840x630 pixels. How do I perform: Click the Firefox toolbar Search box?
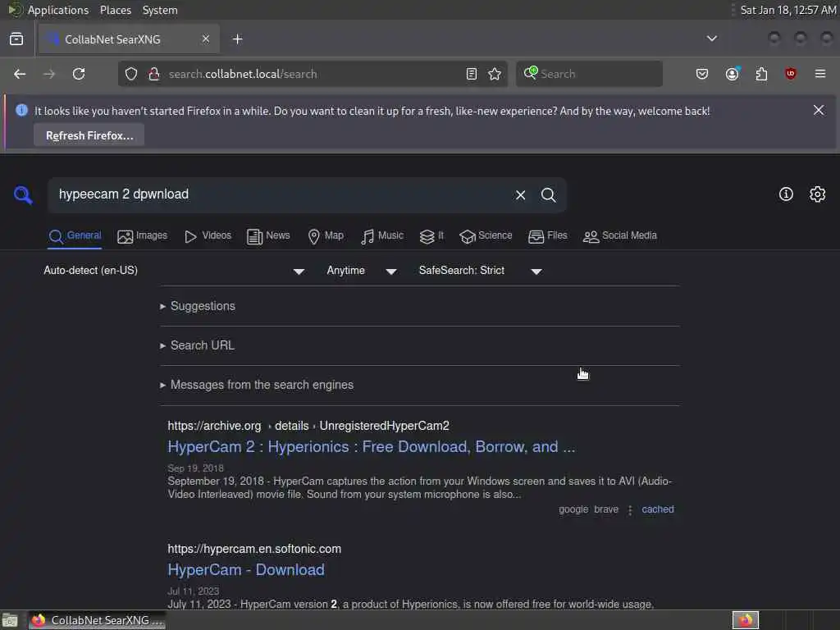(x=589, y=74)
